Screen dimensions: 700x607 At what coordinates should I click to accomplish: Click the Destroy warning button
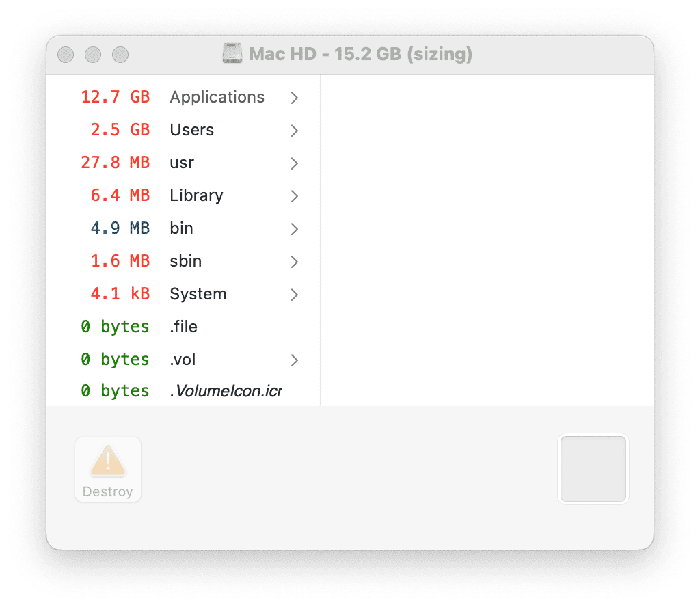(x=108, y=470)
